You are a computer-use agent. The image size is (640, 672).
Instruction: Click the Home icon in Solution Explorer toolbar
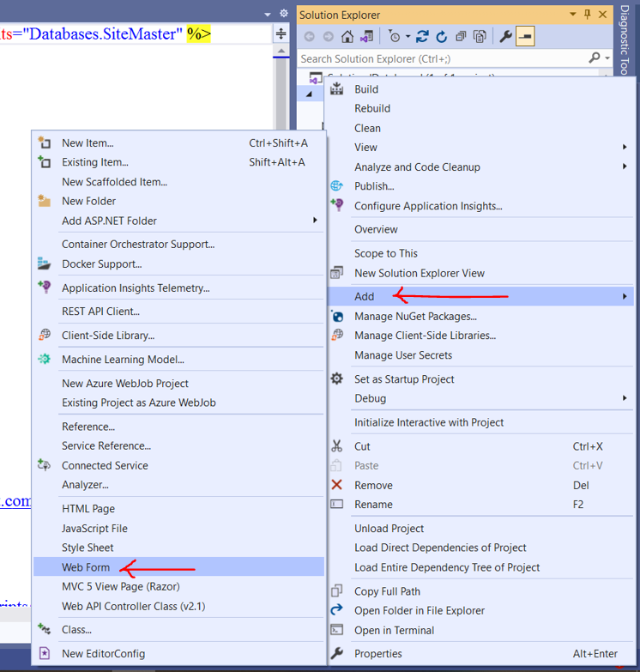(347, 37)
